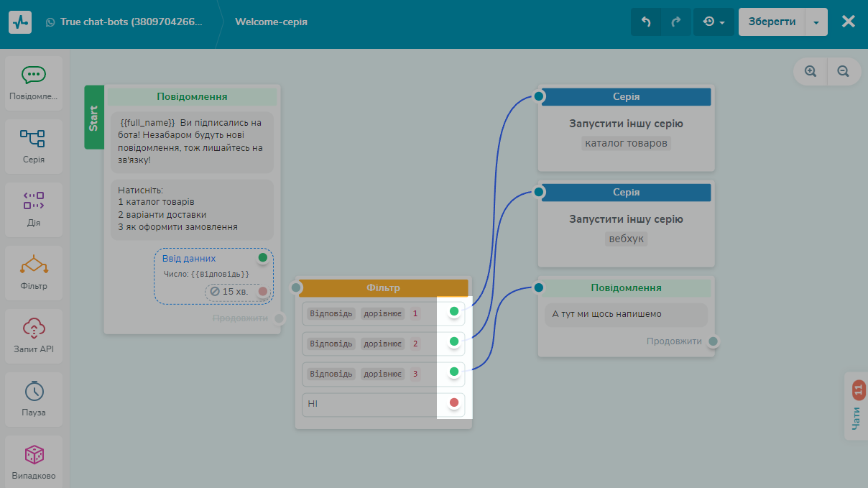
Task: Expand the save options arrow
Action: click(x=816, y=22)
